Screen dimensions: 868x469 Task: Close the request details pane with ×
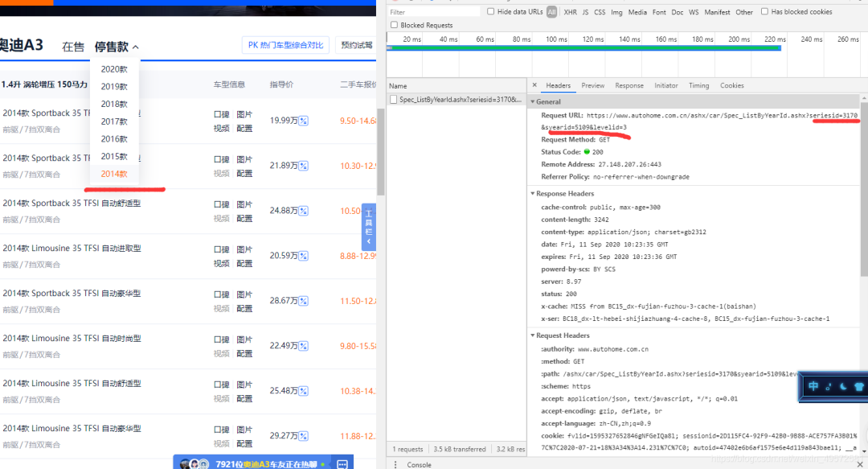534,85
